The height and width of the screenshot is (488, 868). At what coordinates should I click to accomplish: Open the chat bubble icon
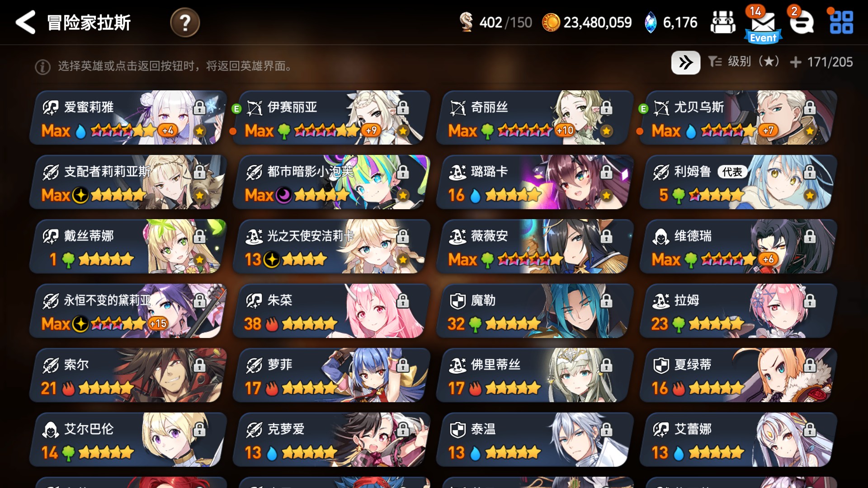pos(802,23)
